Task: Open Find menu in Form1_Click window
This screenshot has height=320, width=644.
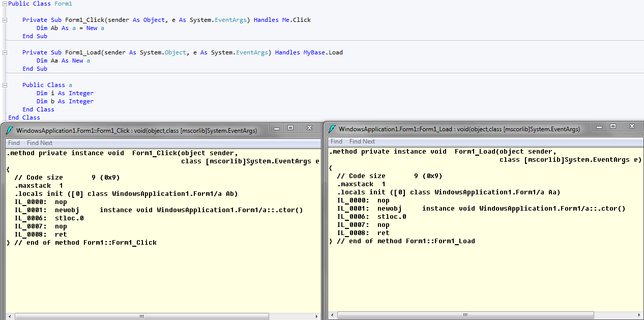Action: pyautogui.click(x=14, y=143)
